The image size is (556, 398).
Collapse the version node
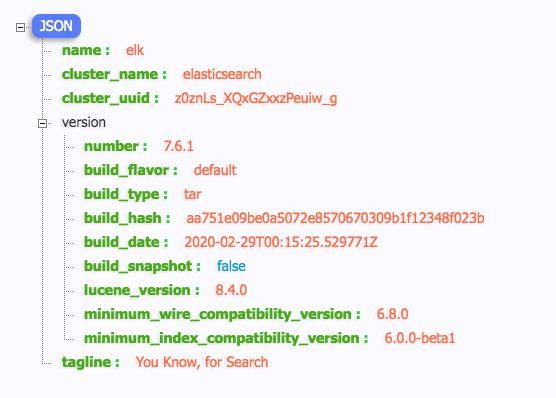(43, 123)
